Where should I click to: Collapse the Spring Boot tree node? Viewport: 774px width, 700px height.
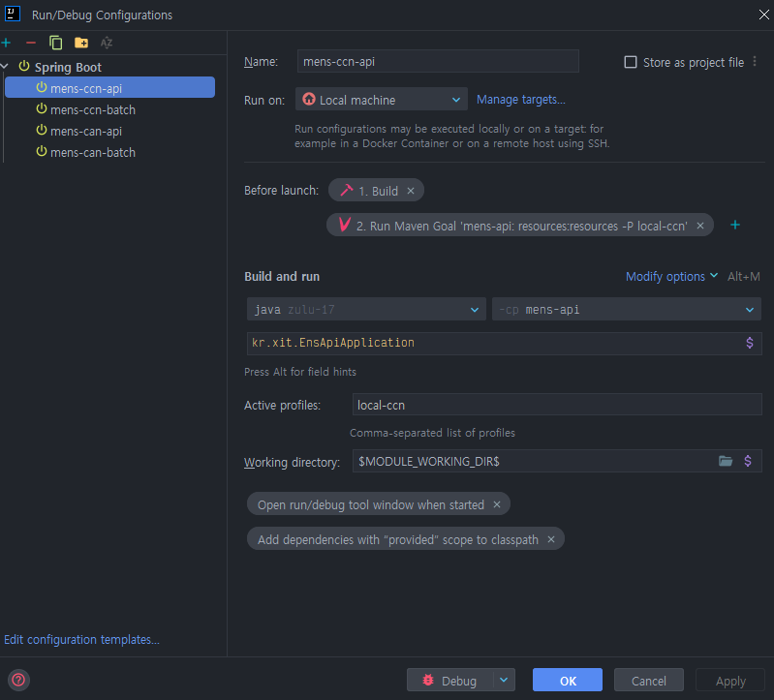(x=7, y=67)
